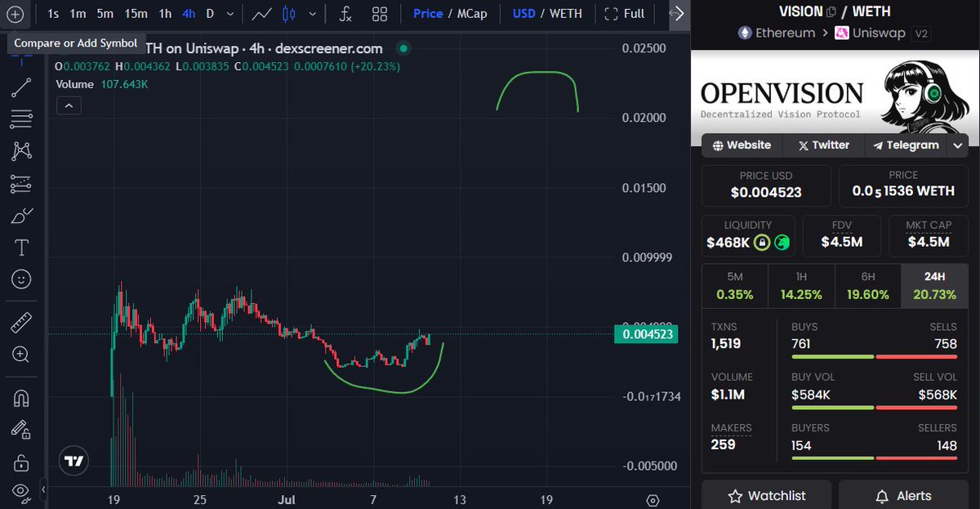Expand more social links chevron beside Telegram
This screenshot has width=980, height=509.
click(957, 145)
